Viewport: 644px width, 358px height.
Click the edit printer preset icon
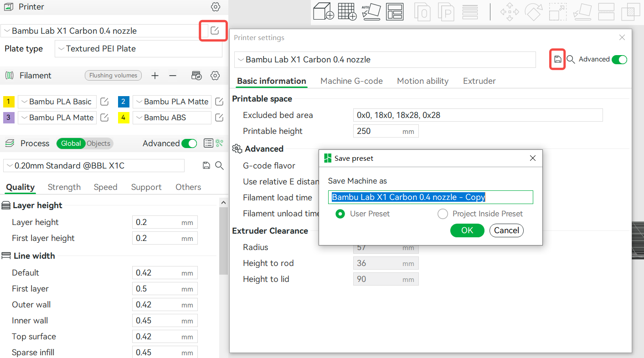(215, 31)
